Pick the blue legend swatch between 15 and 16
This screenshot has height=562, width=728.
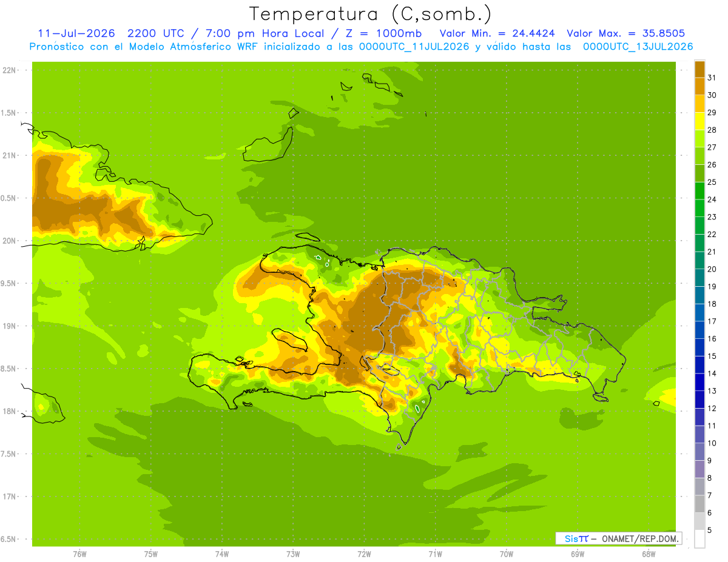[699, 347]
